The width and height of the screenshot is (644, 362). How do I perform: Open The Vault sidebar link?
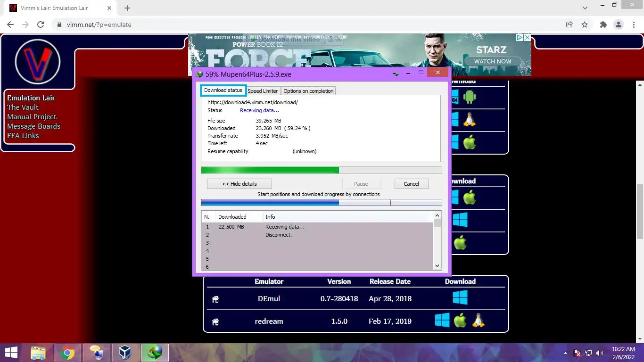(x=23, y=107)
